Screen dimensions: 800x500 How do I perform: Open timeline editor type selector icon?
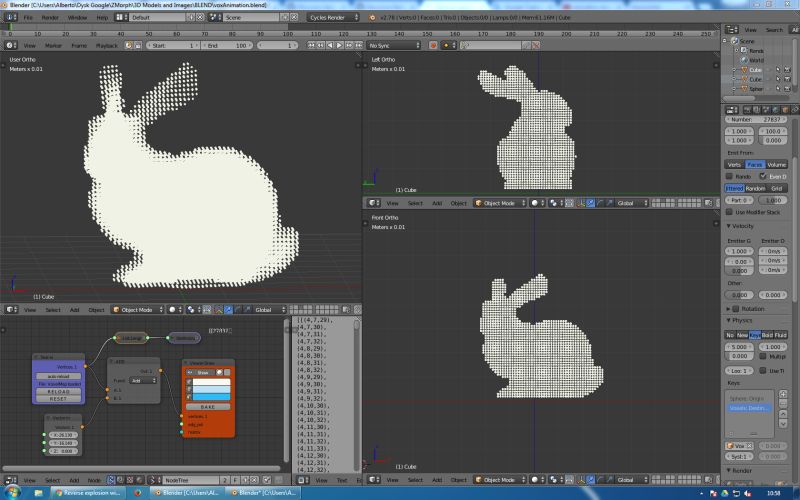[x=10, y=45]
